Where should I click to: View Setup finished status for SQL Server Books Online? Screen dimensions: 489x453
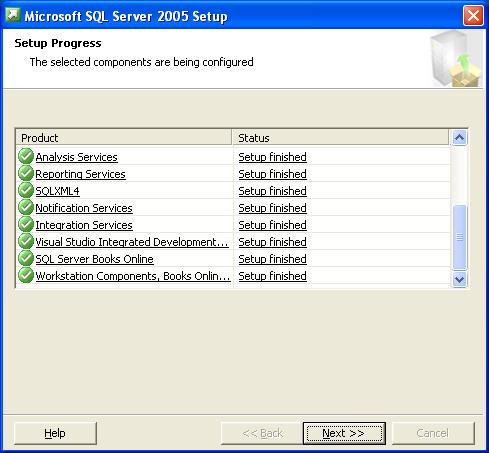tap(272, 259)
